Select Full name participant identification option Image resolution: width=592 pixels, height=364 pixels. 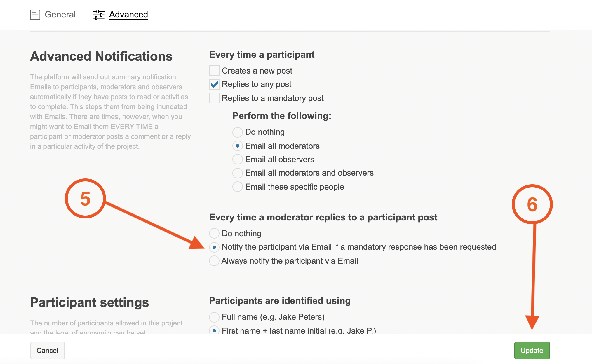[214, 317]
